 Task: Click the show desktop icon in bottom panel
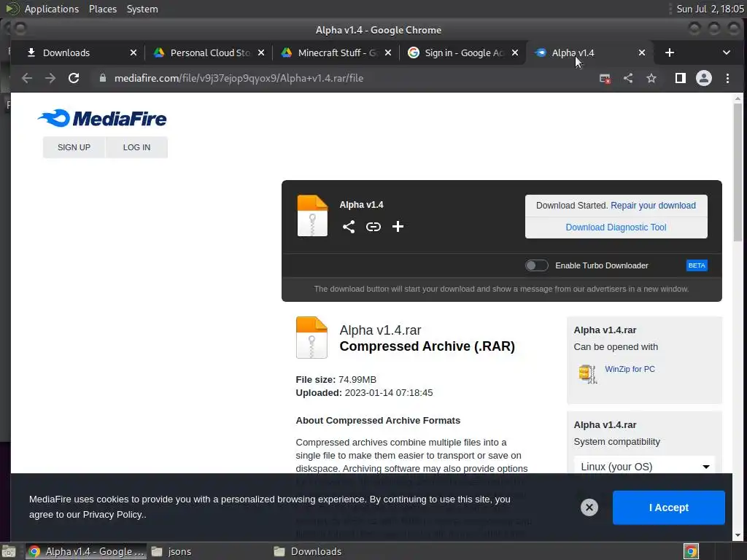point(9,551)
